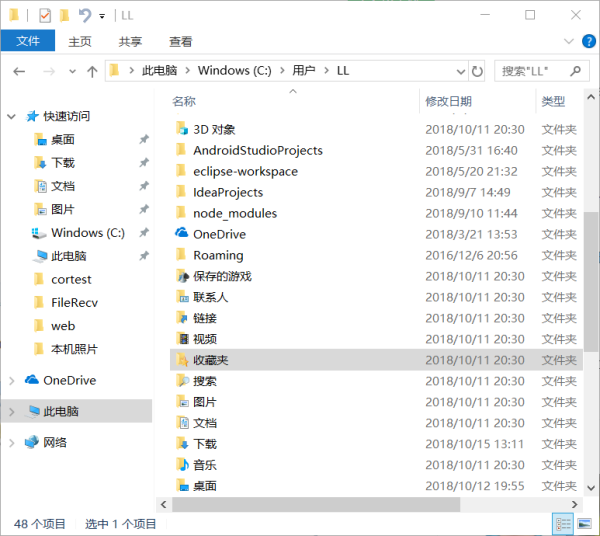This screenshot has height=536, width=600.
Task: Select the IdeaProjects folder
Action: 228,192
